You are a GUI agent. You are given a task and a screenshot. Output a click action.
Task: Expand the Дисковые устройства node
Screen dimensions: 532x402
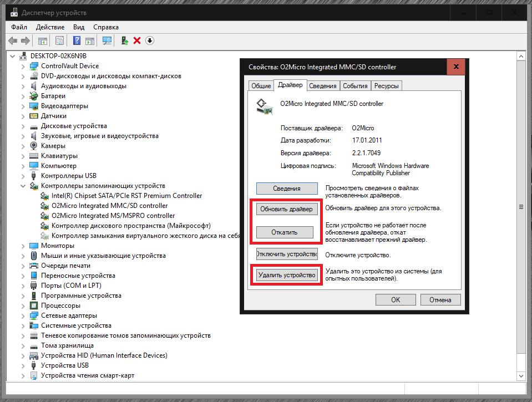pos(23,126)
